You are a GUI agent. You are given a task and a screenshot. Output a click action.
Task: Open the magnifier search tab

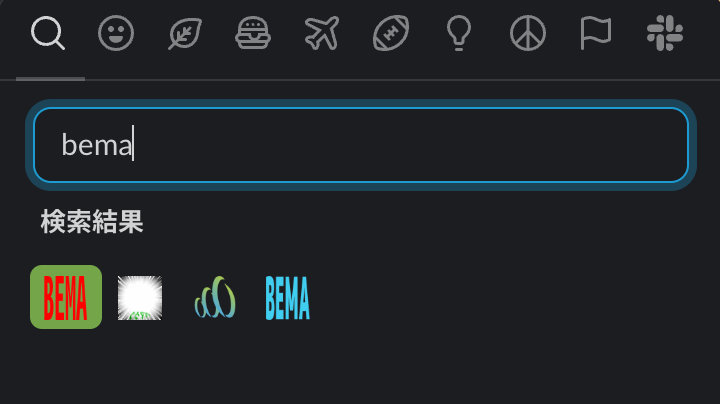[48, 33]
